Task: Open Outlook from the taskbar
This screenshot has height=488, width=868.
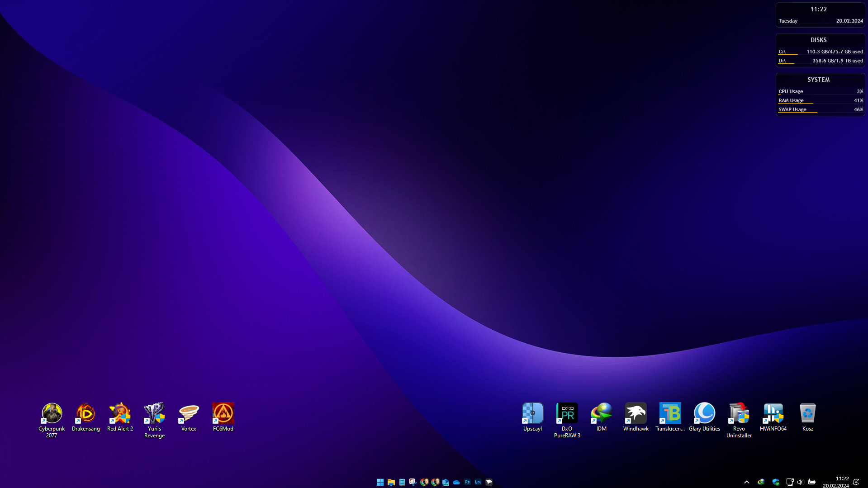Action: [x=446, y=482]
